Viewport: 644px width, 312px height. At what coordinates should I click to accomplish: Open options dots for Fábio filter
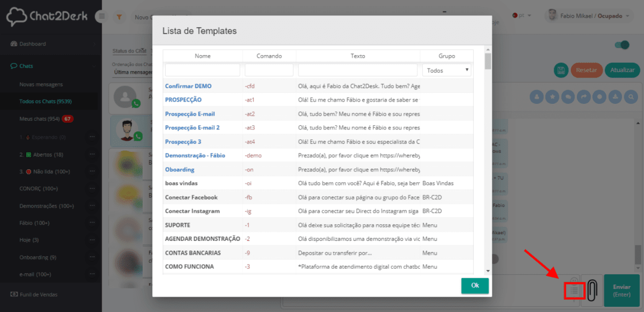click(92, 223)
